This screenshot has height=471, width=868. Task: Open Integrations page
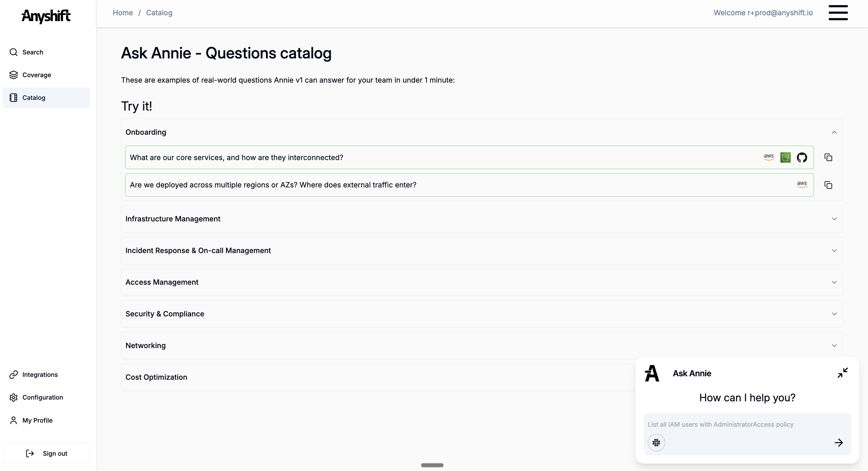(x=40, y=374)
